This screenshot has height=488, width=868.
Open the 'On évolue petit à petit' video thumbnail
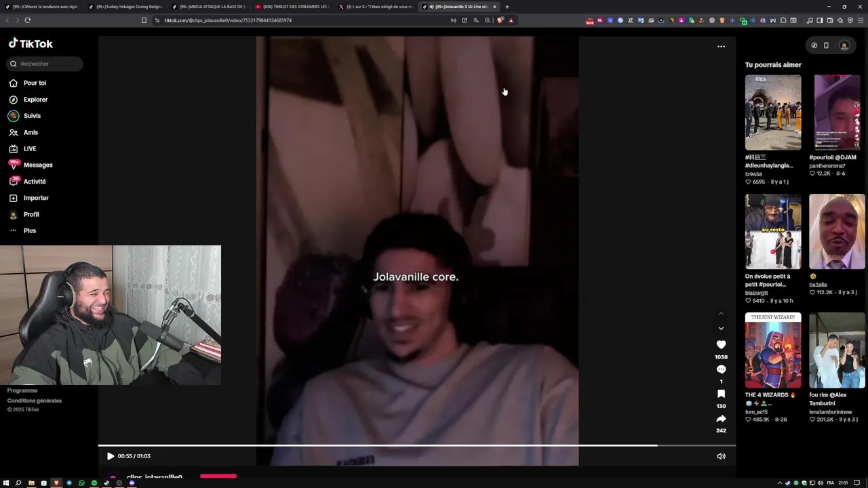click(x=773, y=232)
